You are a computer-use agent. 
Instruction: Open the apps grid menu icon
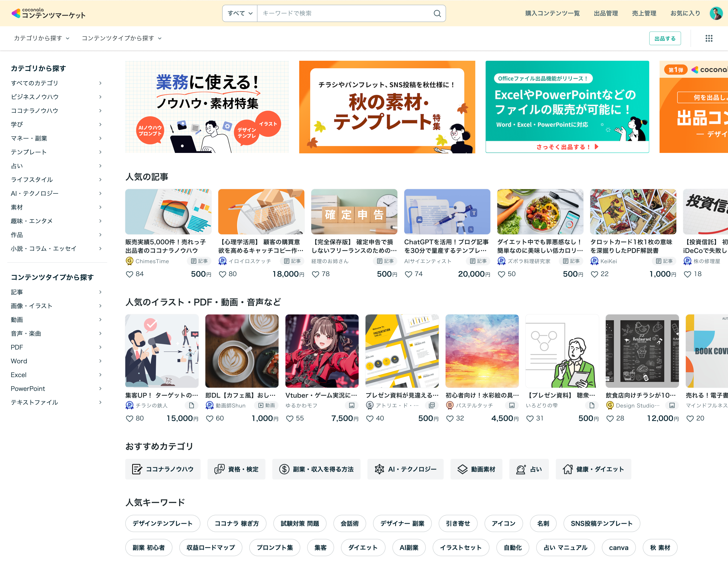coord(709,38)
